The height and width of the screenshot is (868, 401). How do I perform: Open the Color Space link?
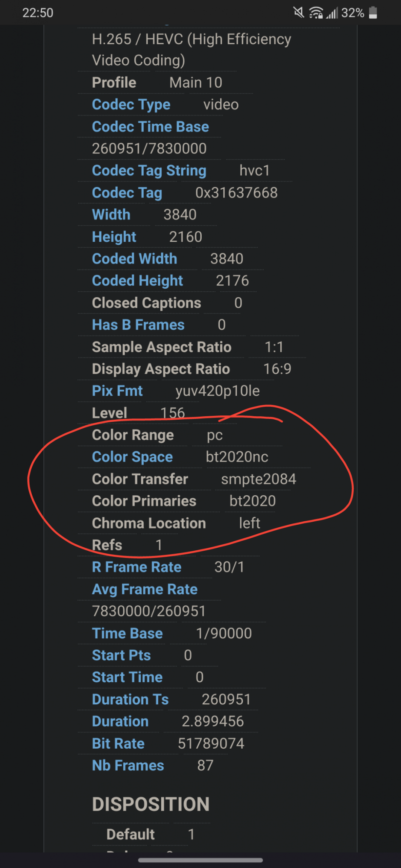132,457
